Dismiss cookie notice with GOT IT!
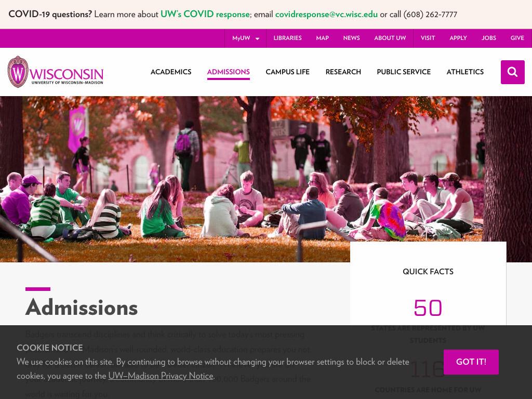Image resolution: width=532 pixels, height=399 pixels. point(471,362)
